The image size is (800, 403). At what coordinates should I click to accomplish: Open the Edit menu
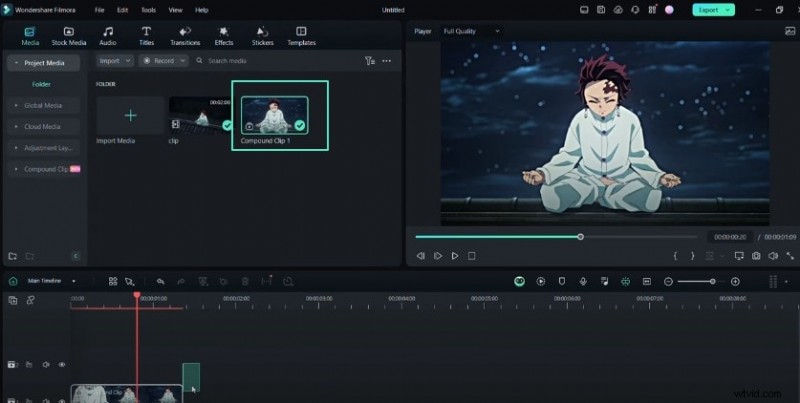pyautogui.click(x=122, y=10)
